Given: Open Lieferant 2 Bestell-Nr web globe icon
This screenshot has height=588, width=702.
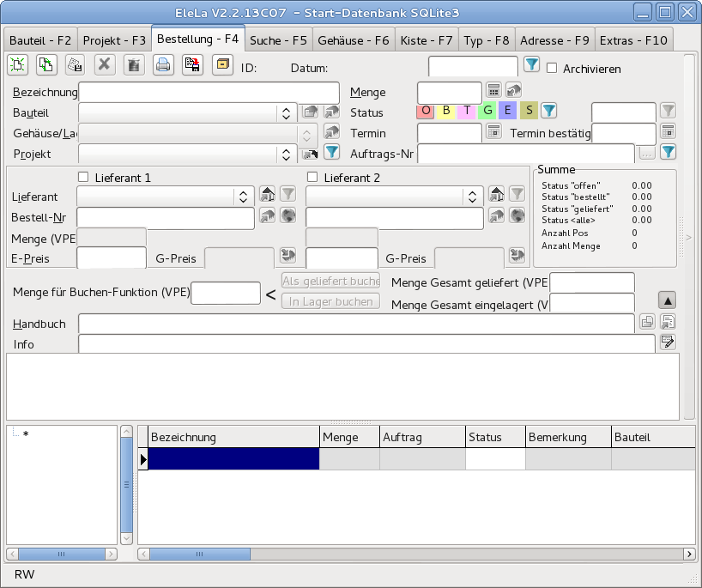Looking at the screenshot, I should coord(517,215).
